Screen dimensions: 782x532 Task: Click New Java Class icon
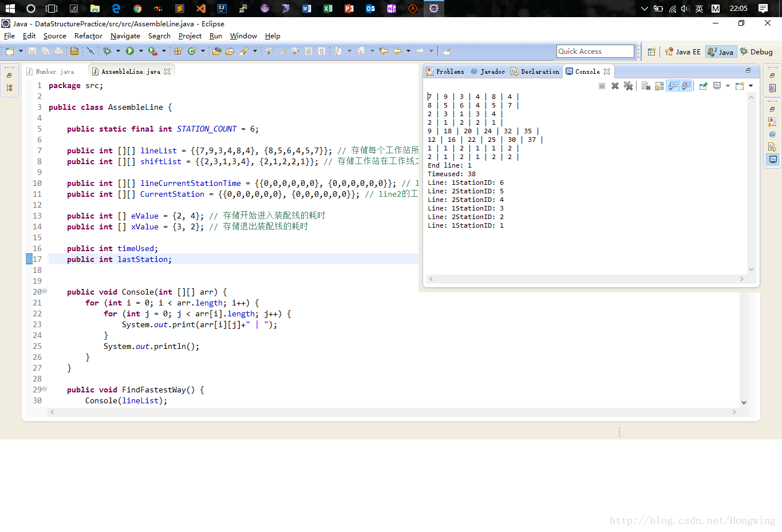192,51
